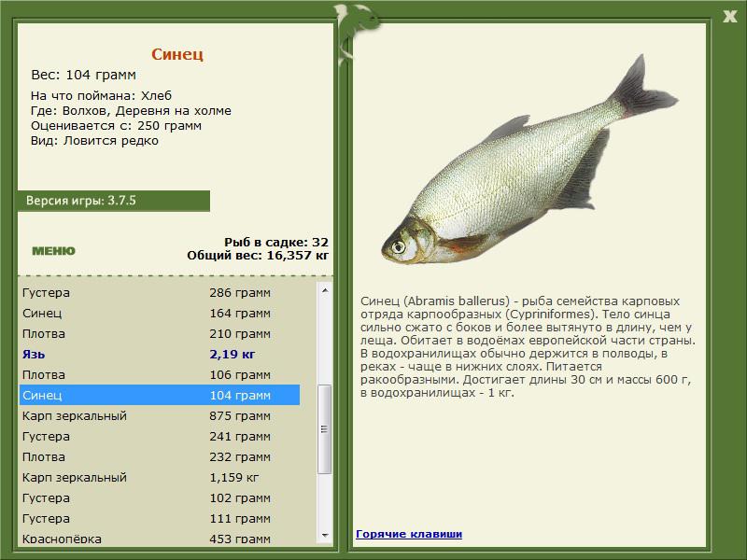
Task: Click the Где: Волхов, Деревня на холме line
Action: (x=131, y=110)
